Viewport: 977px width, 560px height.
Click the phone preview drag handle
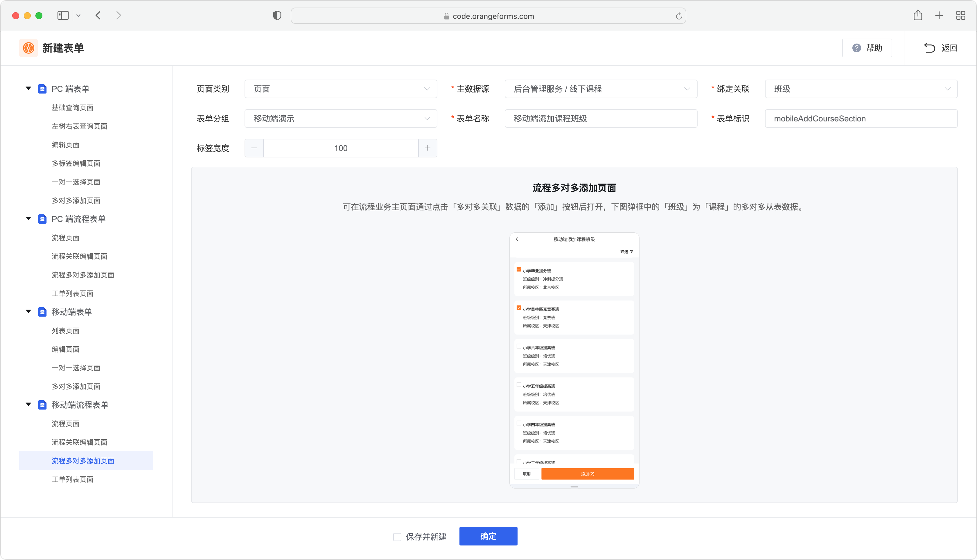574,487
